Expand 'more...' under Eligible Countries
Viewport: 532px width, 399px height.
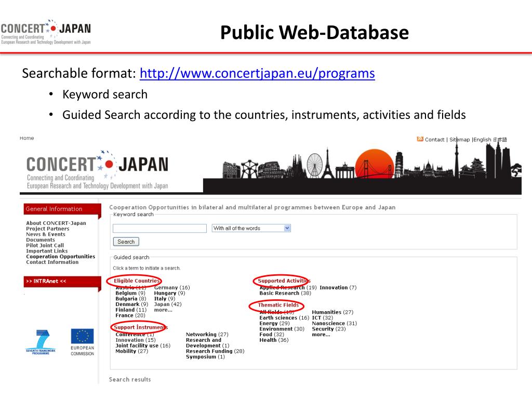point(163,310)
